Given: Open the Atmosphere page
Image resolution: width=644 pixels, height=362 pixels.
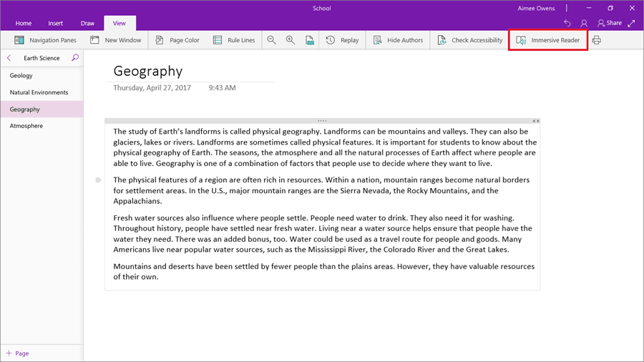Looking at the screenshot, I should [x=42, y=126].
